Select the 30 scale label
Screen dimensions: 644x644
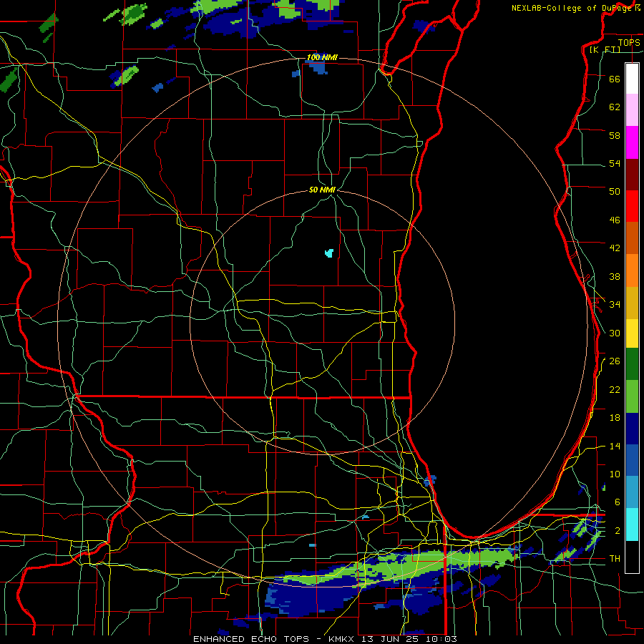pos(615,333)
